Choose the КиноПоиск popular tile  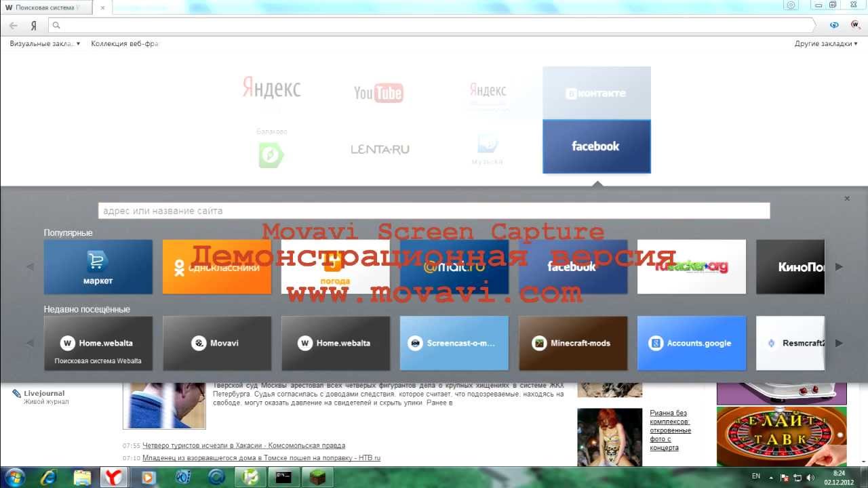coord(791,266)
